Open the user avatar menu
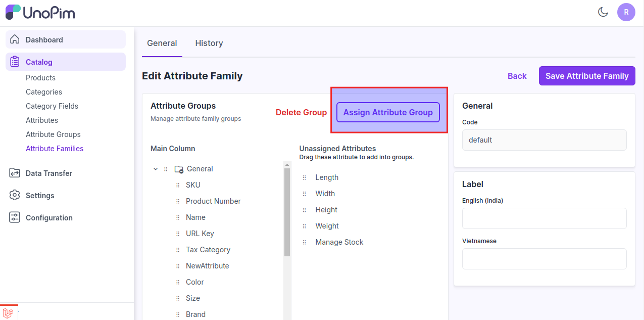 coord(626,12)
